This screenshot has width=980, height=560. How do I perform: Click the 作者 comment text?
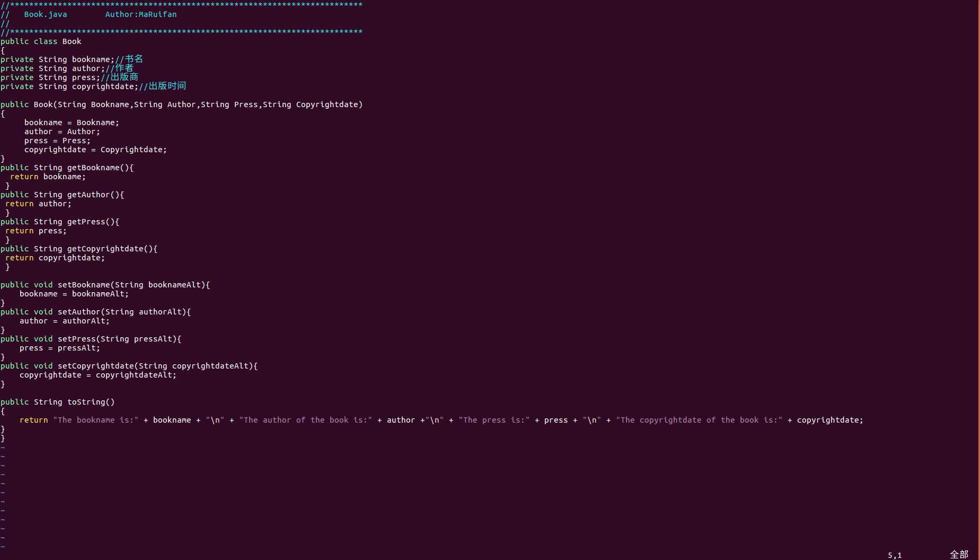click(125, 68)
